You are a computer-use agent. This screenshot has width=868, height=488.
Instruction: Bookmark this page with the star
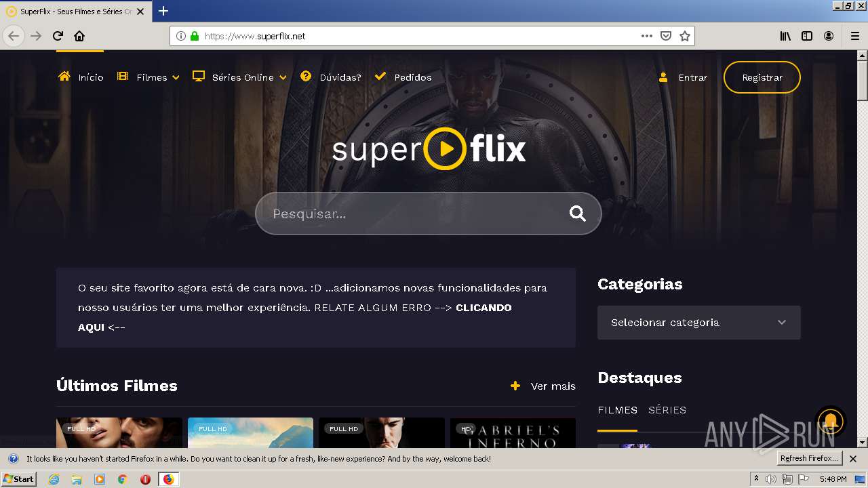pos(685,36)
